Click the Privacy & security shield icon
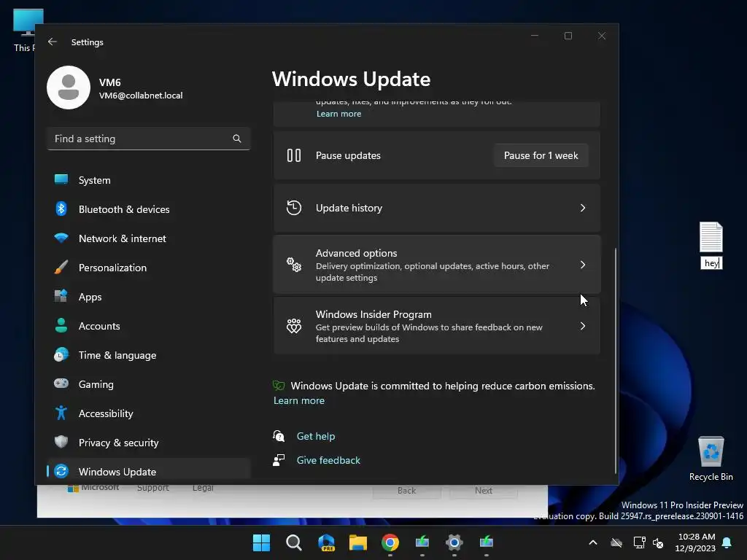This screenshot has width=747, height=560. click(x=61, y=442)
